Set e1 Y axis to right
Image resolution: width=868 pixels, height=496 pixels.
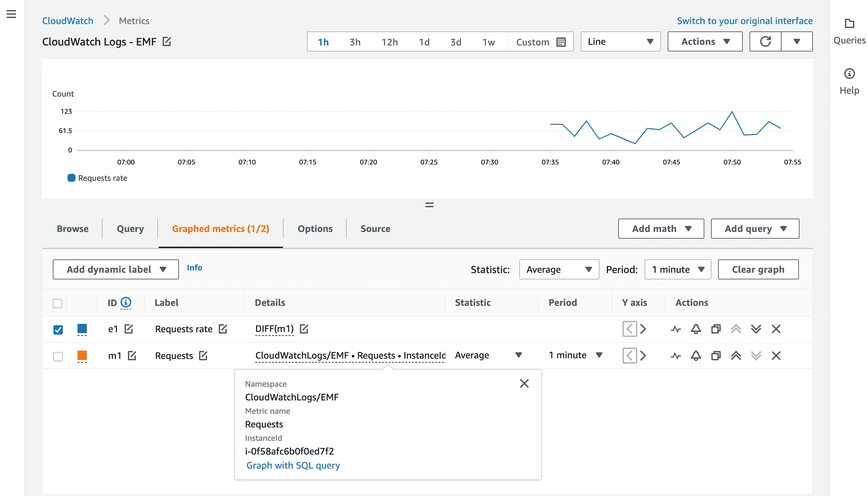coord(643,329)
